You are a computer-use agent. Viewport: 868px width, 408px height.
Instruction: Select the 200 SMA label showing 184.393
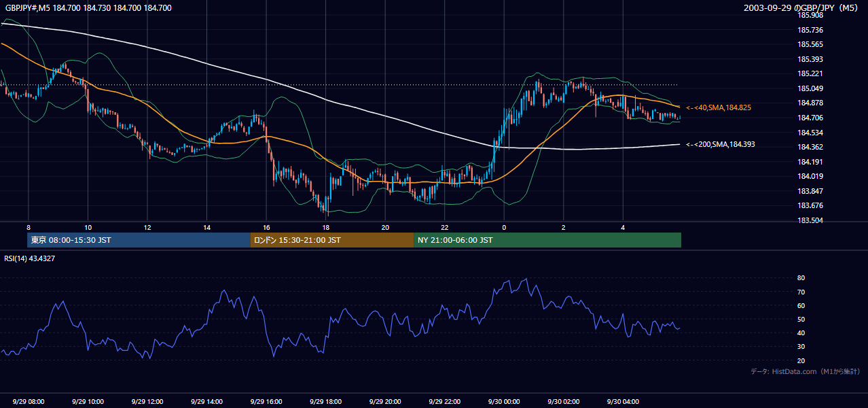point(721,144)
